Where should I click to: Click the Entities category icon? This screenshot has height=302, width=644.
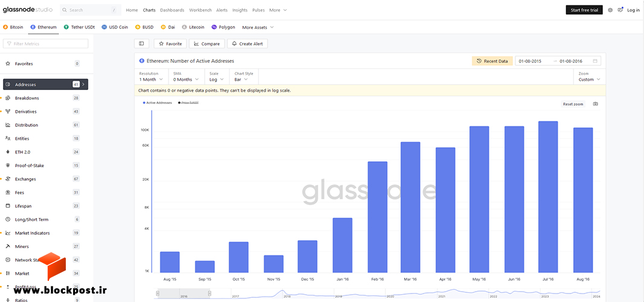(8, 138)
